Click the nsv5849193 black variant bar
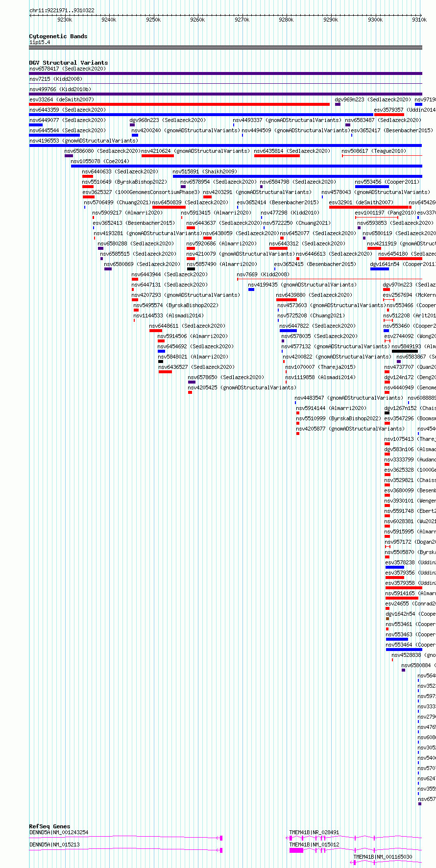Viewport: 436px width, 868px height. click(405, 351)
